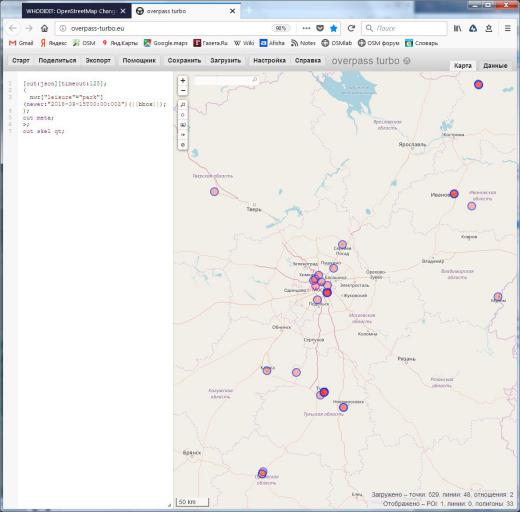The height and width of the screenshot is (512, 520).
Task: Toggle wide map view control
Action: click(183, 135)
